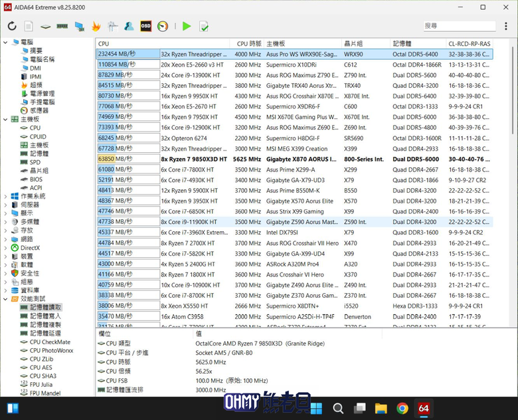Open Task View on taskbar
This screenshot has height=420, width=518.
click(x=359, y=409)
